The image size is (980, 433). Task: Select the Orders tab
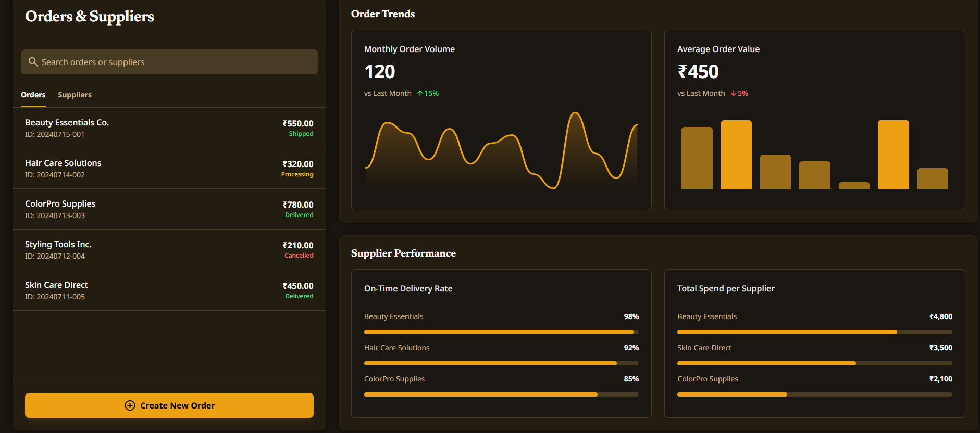[x=33, y=95]
